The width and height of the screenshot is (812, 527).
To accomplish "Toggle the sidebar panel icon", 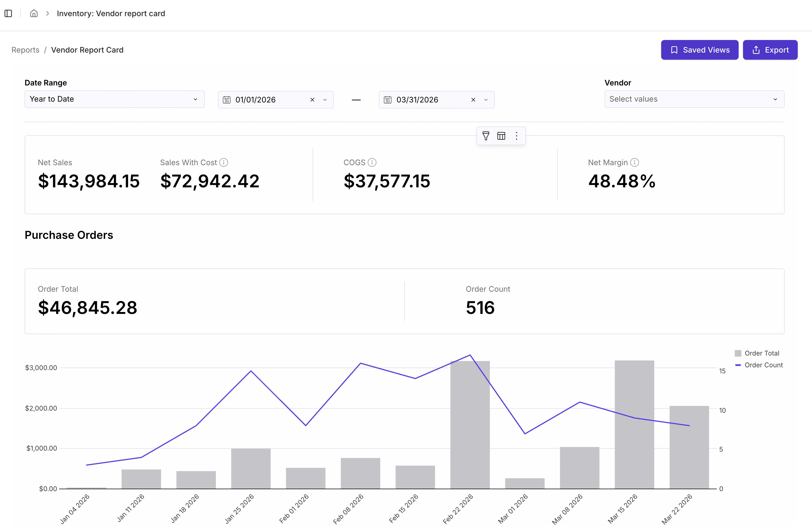I will [8, 13].
